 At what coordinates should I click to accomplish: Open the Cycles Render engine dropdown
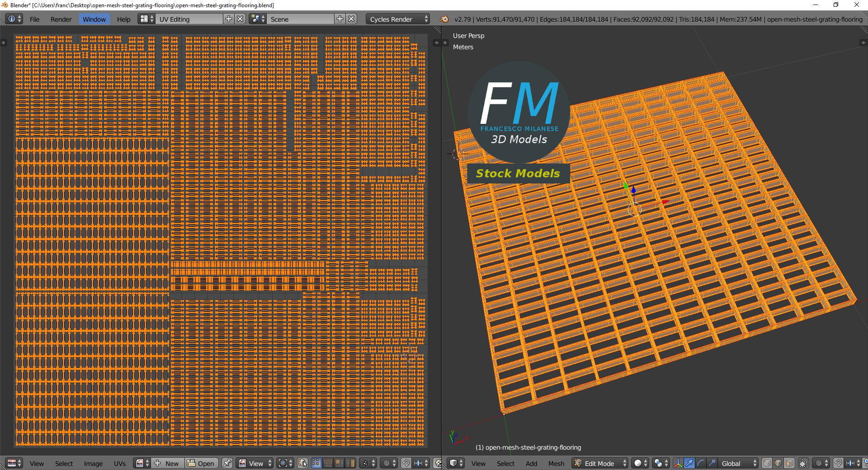pyautogui.click(x=398, y=19)
